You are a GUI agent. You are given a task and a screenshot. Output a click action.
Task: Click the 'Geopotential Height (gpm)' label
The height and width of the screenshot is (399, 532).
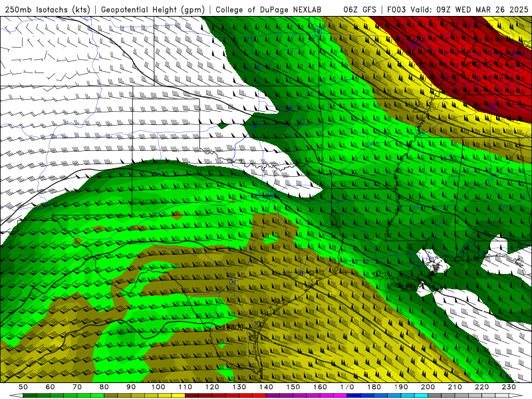click(x=153, y=10)
